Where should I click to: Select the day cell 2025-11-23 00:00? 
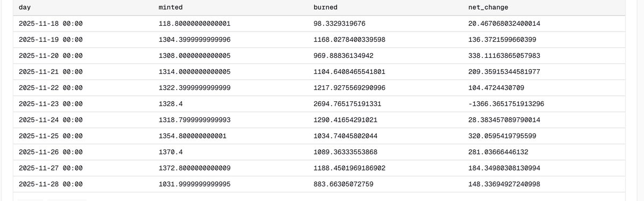coord(50,104)
